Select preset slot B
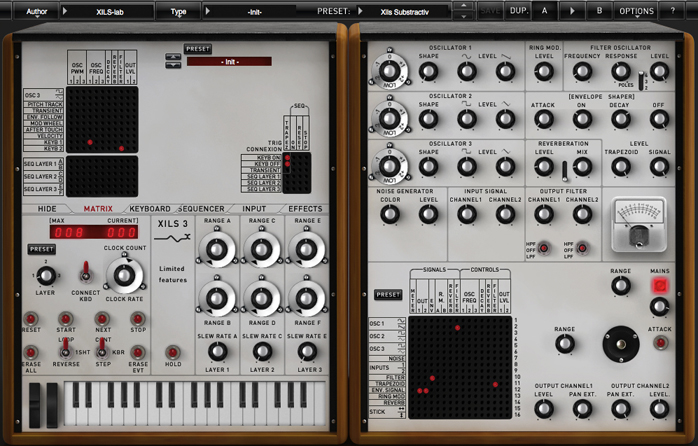Image resolution: width=698 pixels, height=446 pixels. point(600,11)
